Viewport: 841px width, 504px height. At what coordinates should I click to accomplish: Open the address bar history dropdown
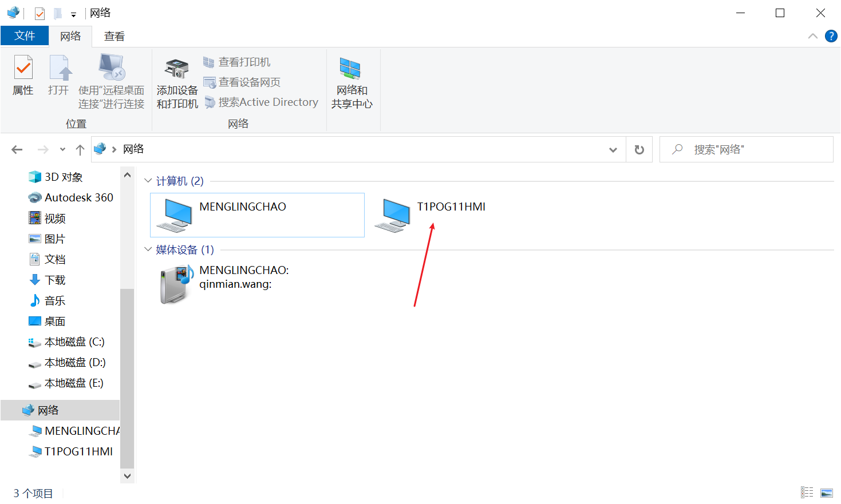pyautogui.click(x=613, y=149)
